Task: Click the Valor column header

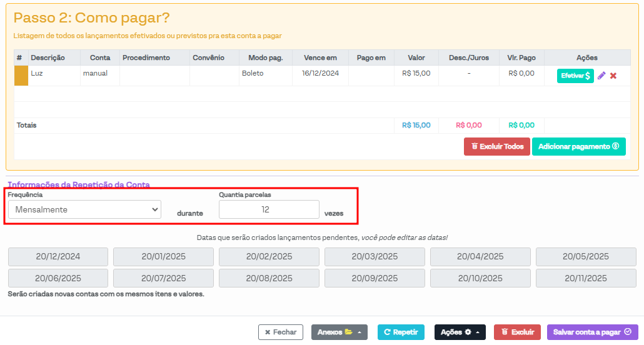Action: pos(416,57)
